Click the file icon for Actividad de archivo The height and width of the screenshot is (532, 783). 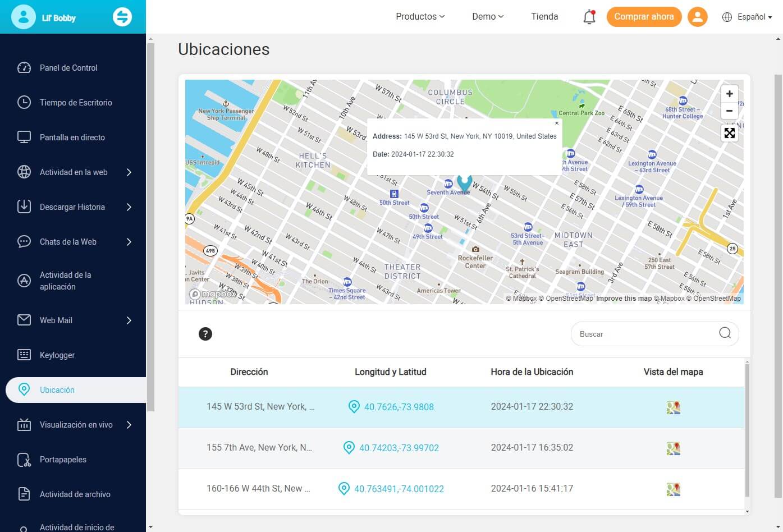coord(24,494)
